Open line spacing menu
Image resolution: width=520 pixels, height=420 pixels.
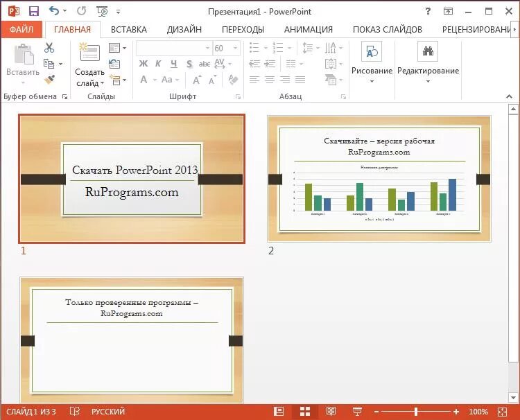311,48
